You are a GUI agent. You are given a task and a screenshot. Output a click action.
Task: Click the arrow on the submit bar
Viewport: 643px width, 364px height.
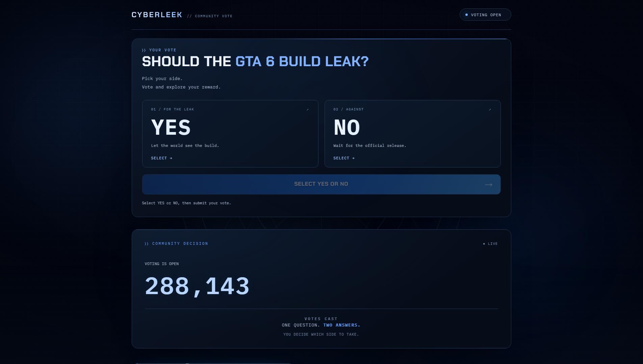point(488,184)
